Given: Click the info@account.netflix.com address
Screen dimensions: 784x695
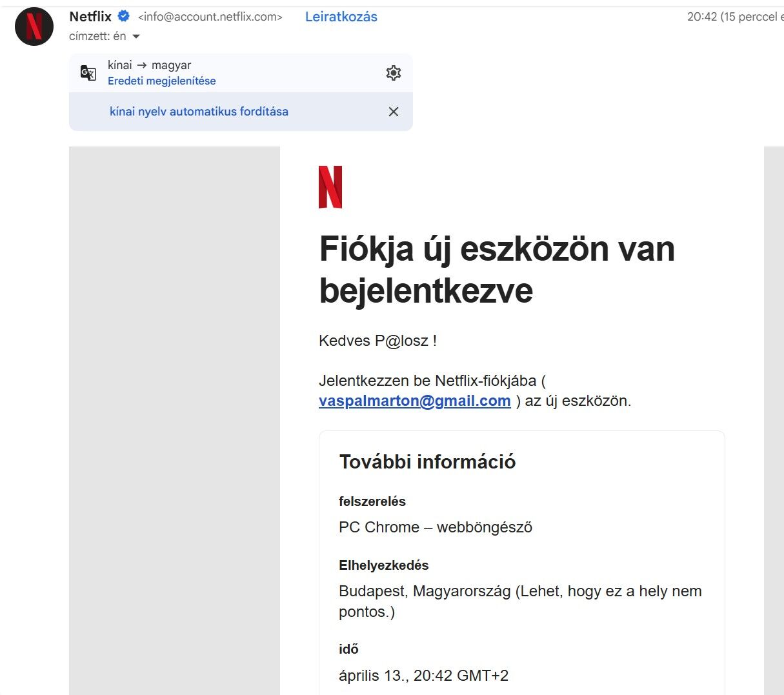Looking at the screenshot, I should (x=210, y=17).
